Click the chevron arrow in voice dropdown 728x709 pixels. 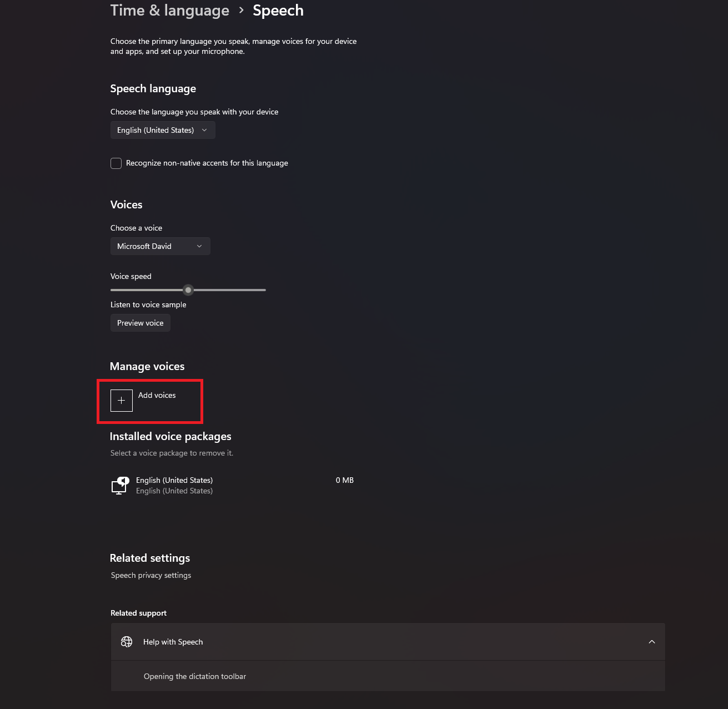point(199,246)
